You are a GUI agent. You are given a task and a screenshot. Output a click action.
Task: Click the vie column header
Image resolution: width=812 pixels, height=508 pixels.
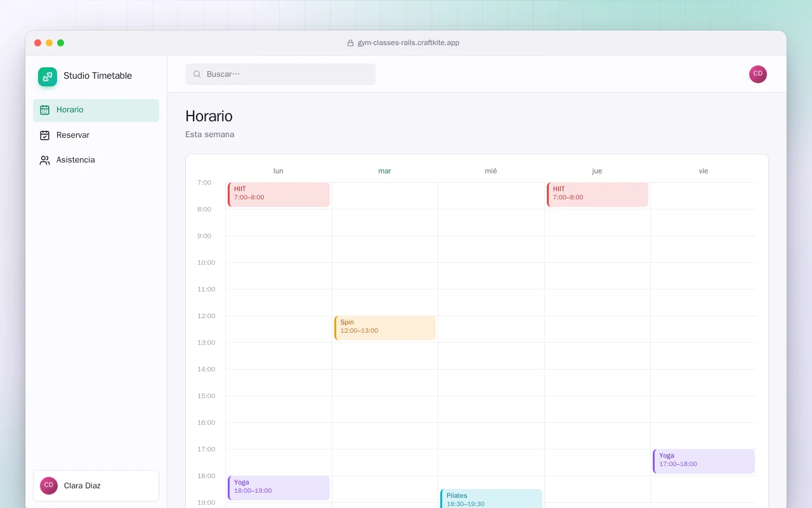(x=704, y=171)
